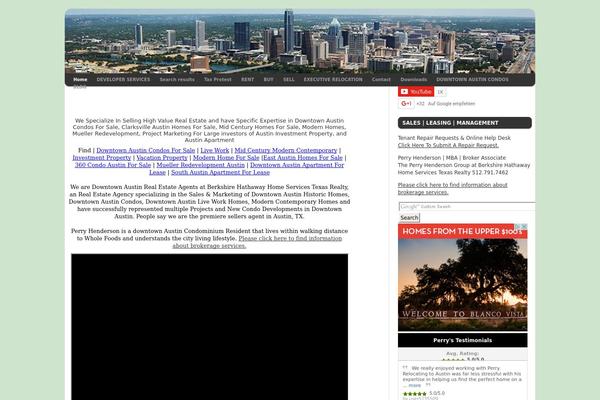
Task: Select RENT in the navigation bar
Action: pos(248,80)
